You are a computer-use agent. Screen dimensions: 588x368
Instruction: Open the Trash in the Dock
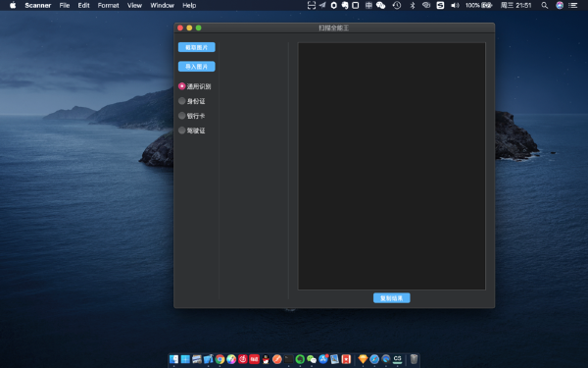tap(414, 359)
